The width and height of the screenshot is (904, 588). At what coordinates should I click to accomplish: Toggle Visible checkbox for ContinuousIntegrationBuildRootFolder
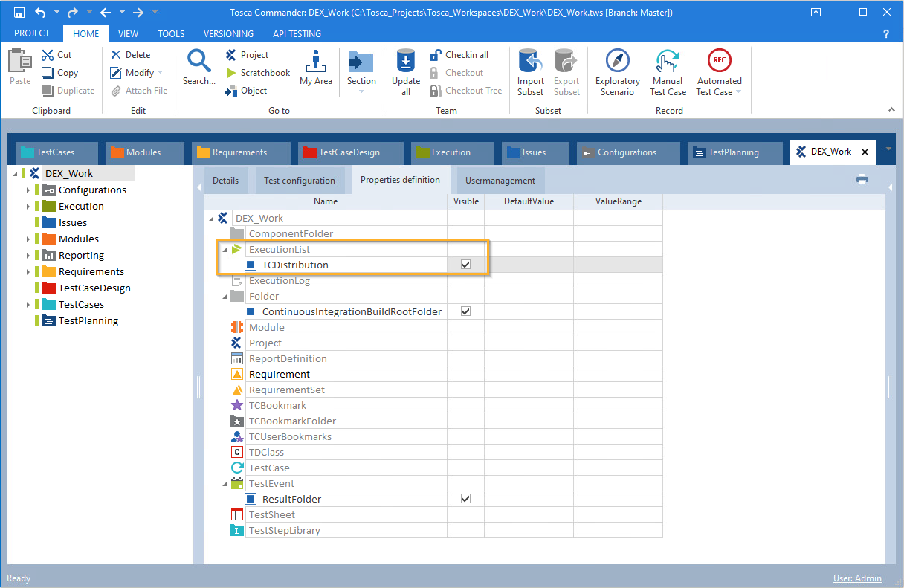click(x=465, y=311)
